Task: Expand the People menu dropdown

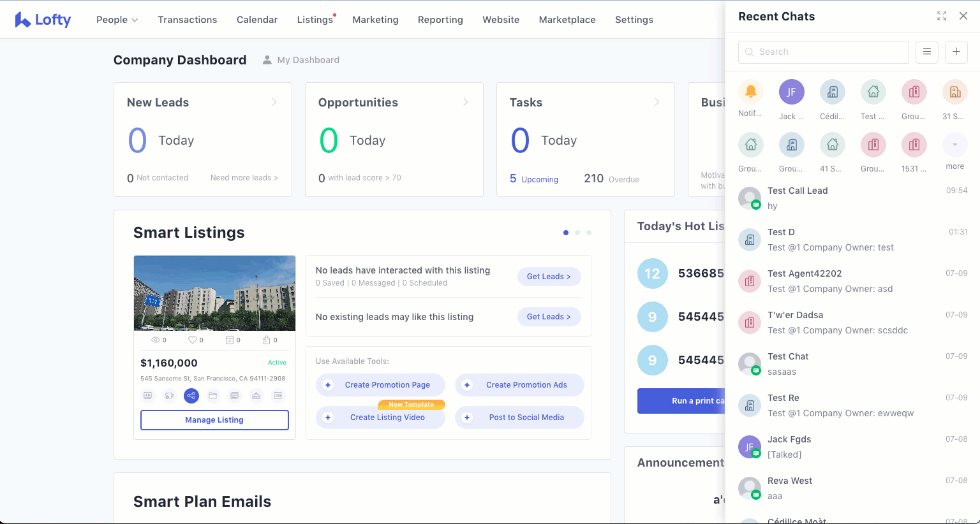Action: pos(117,20)
